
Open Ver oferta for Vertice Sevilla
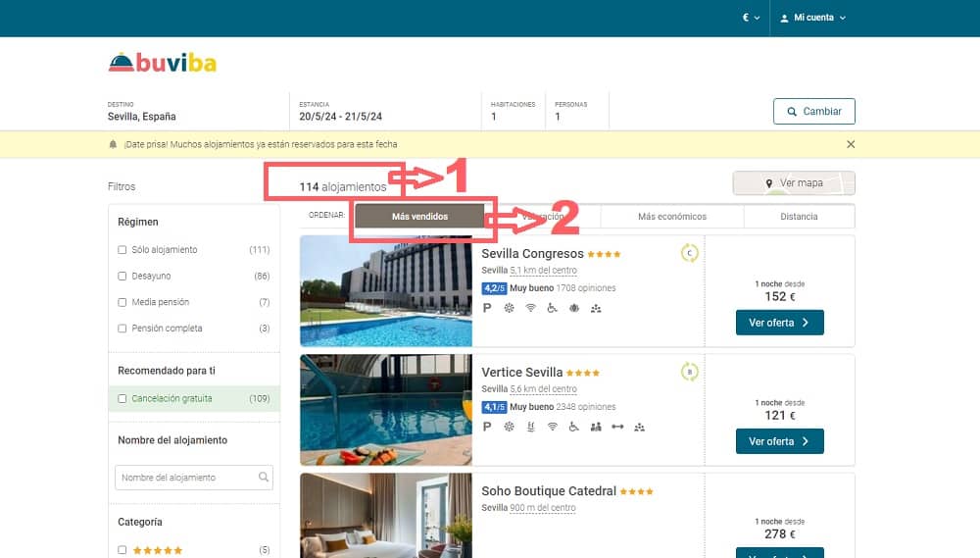click(779, 441)
